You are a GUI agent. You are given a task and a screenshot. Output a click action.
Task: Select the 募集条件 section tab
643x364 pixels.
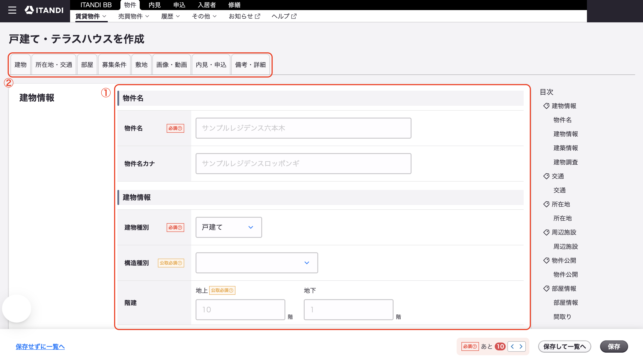click(x=114, y=65)
